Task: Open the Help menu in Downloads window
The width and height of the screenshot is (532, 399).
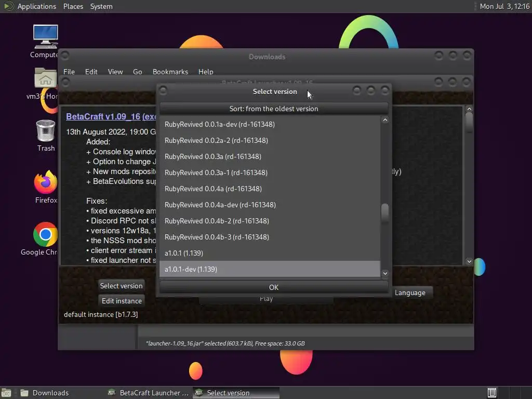Action: pos(206,72)
